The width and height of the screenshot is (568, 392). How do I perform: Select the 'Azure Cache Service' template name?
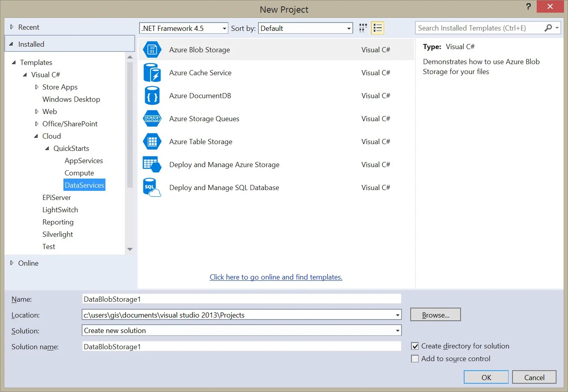tap(200, 73)
